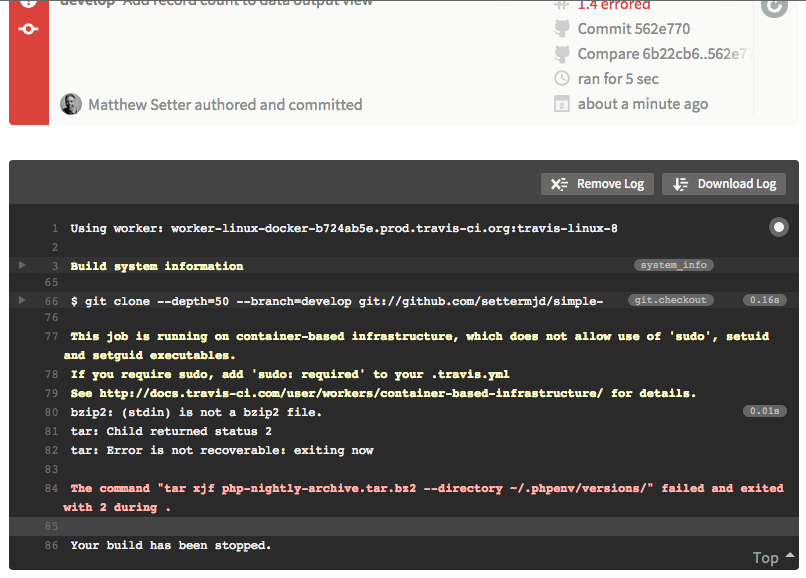Click the system_info fold tag
The image size is (806, 578).
(673, 265)
